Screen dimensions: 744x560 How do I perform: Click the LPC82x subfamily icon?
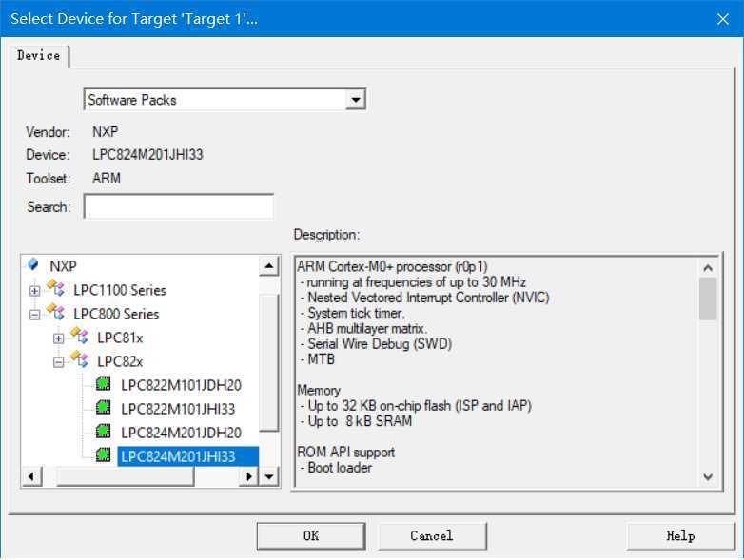coord(80,359)
